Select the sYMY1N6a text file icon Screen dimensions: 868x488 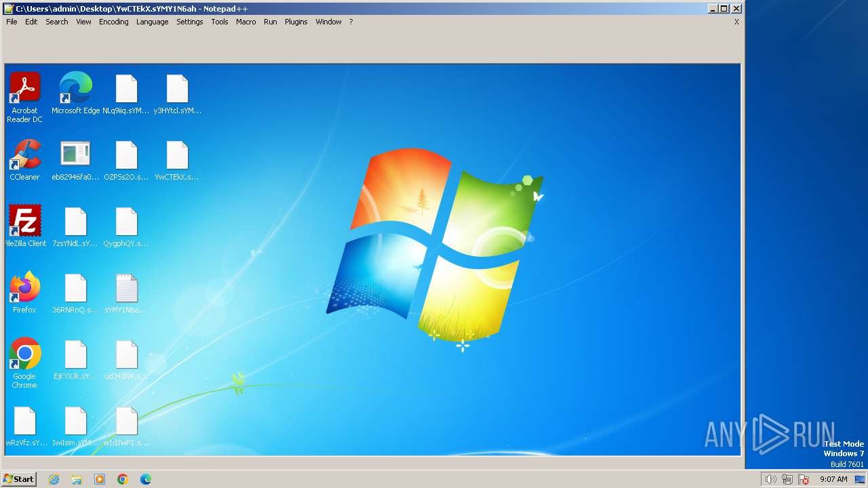click(x=126, y=293)
